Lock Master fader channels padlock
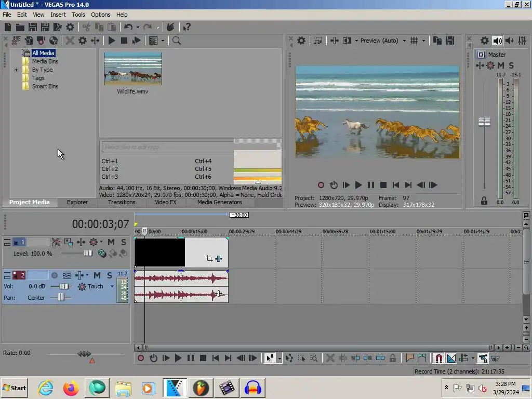Screen dimensions: 532x399 click(x=484, y=201)
